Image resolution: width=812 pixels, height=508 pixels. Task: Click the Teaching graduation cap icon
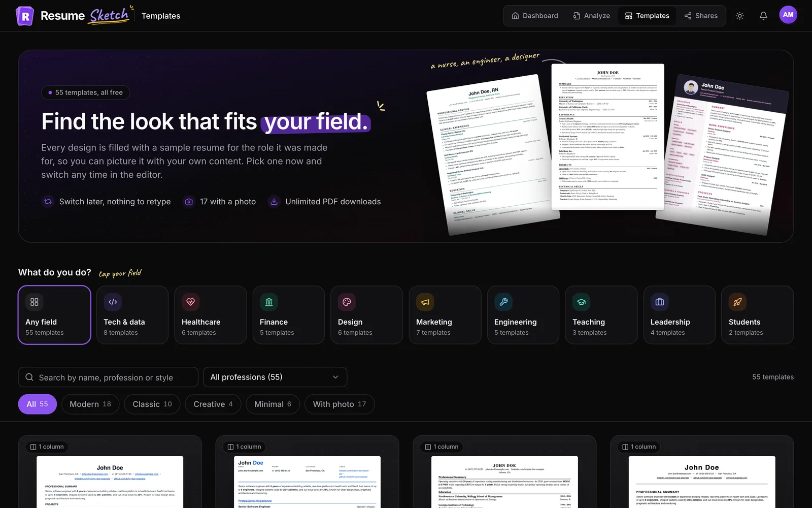(582, 302)
